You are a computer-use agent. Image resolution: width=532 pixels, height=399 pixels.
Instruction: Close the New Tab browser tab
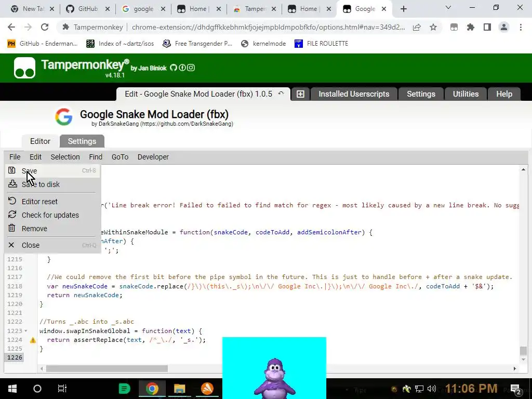coord(52,9)
